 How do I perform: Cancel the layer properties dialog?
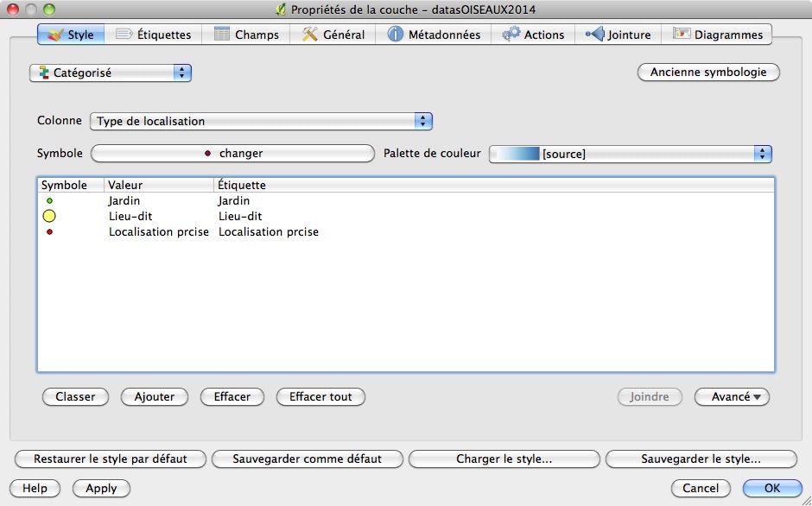[x=701, y=489]
